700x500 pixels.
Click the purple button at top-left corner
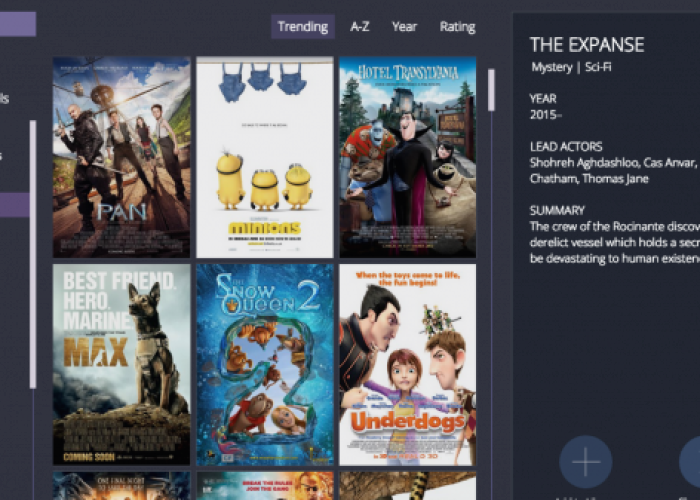pyautogui.click(x=18, y=24)
